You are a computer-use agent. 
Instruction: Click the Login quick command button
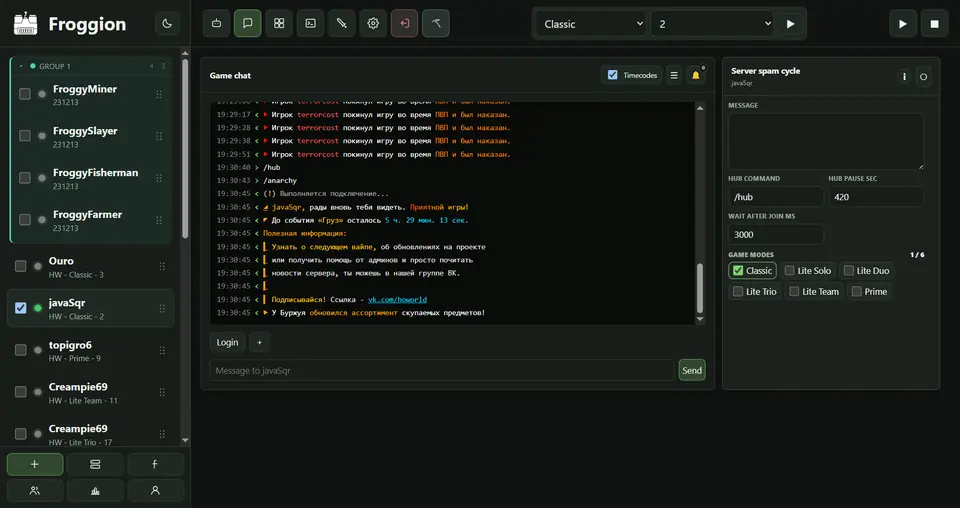point(227,342)
